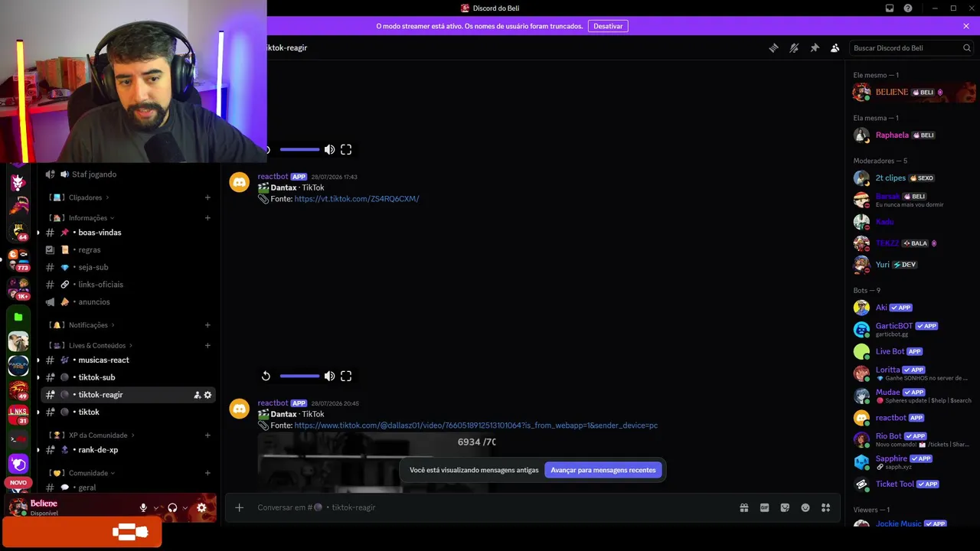Open headphone output options dropdown arrow
This screenshot has width=980, height=551.
click(185, 507)
